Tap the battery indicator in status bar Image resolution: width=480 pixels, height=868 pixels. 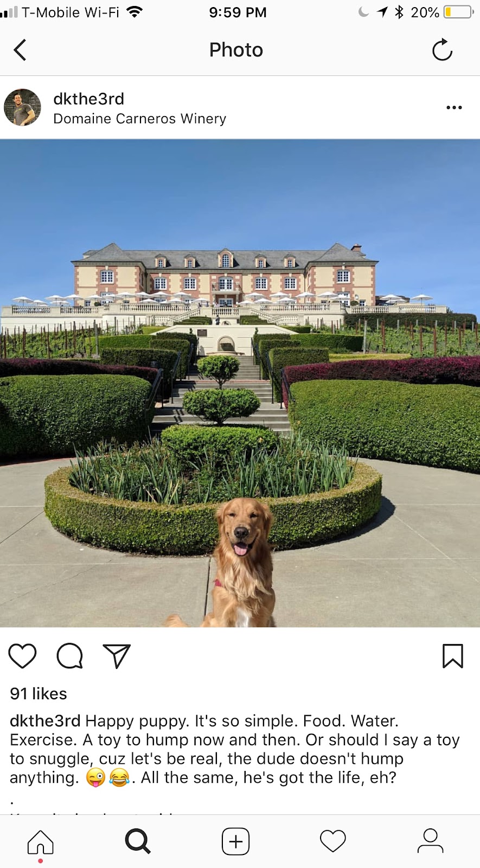point(458,12)
